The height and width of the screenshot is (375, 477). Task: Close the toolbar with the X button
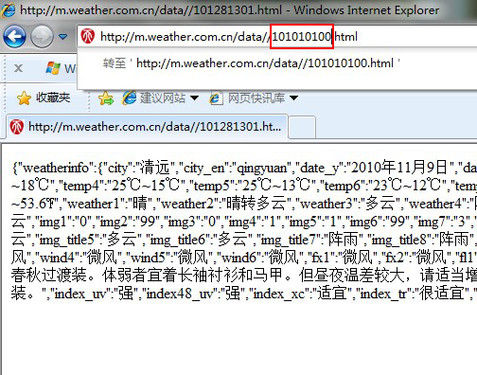19,68
